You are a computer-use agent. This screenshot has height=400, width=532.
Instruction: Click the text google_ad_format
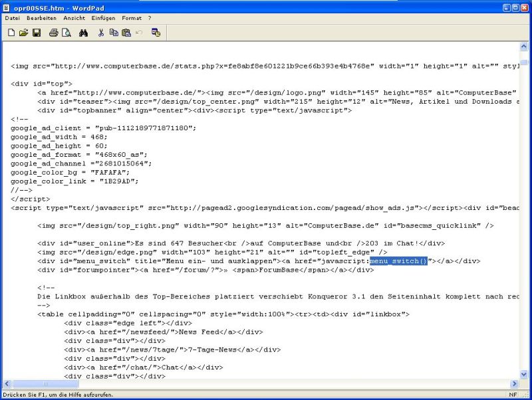coord(46,155)
